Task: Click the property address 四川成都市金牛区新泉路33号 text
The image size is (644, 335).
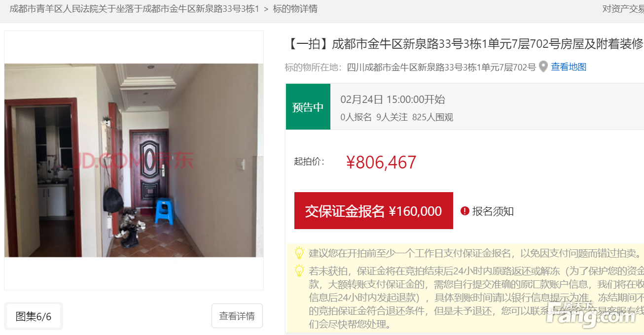Action: (441, 67)
